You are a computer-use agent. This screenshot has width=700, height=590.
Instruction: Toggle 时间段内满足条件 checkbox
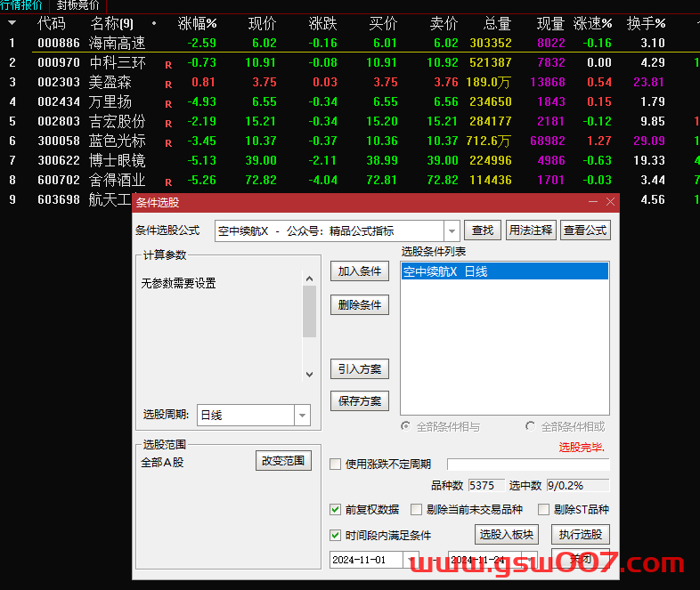click(336, 535)
